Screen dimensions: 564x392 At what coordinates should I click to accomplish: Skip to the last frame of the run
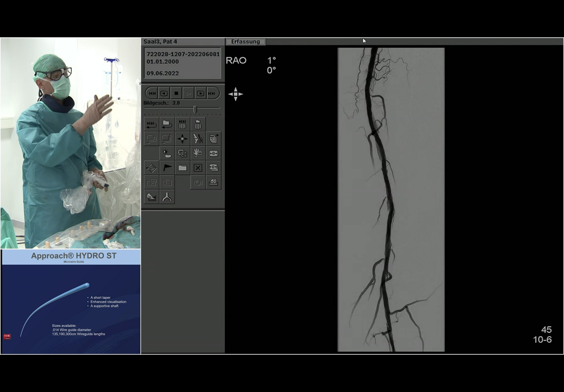[212, 93]
